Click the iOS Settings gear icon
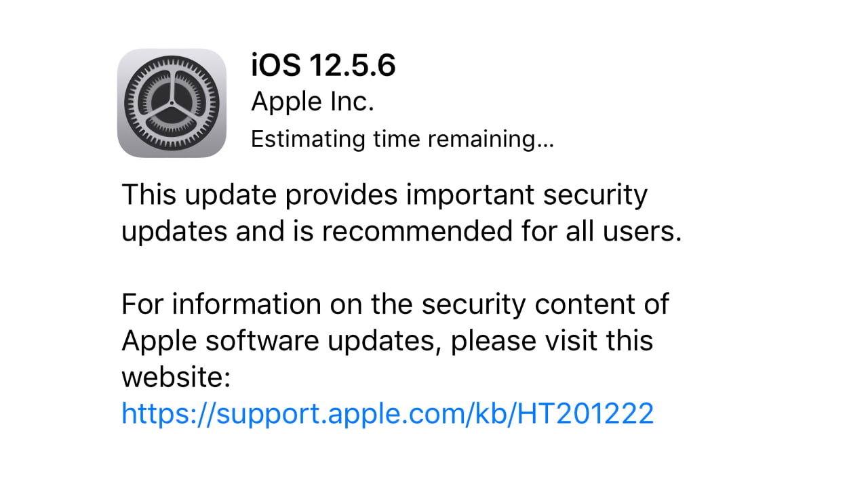This screenshot has height=488, width=868. (x=172, y=103)
